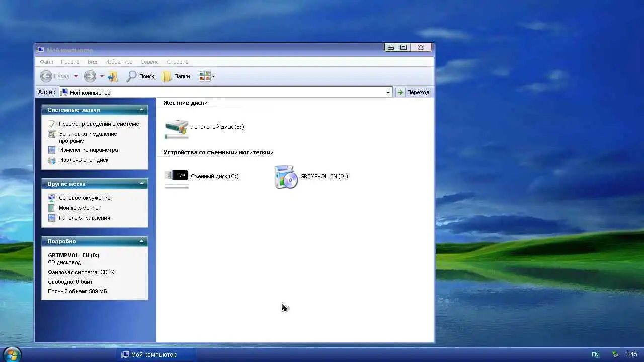Click the Start orb button
Image resolution: width=644 pixels, height=362 pixels.
(x=12, y=354)
